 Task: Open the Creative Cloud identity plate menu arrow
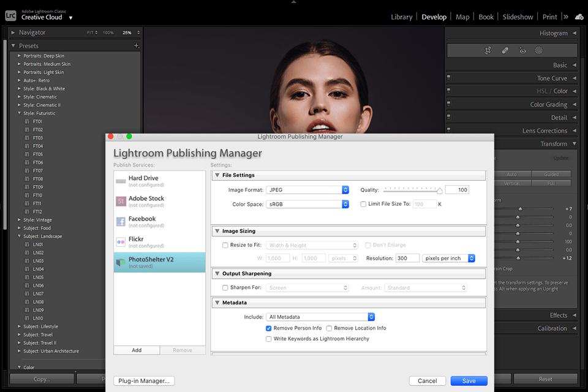coord(70,18)
